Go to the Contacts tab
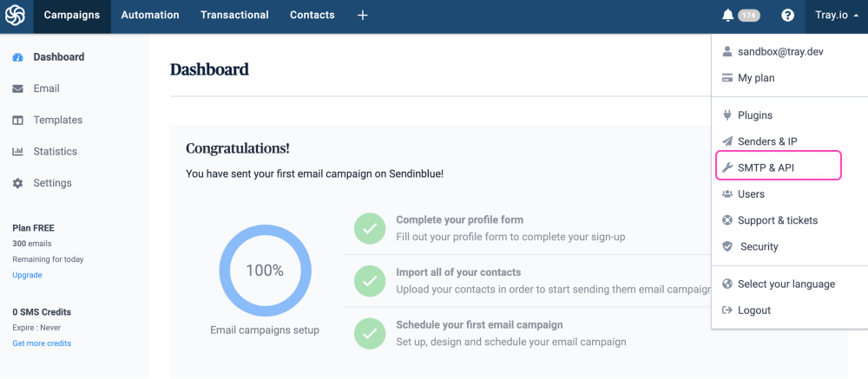868x379 pixels. pos(312,16)
